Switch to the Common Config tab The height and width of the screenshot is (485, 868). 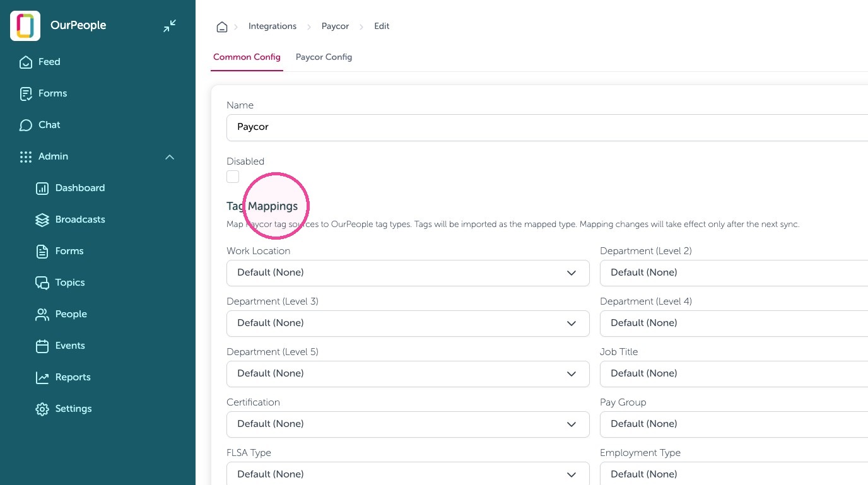(x=247, y=57)
